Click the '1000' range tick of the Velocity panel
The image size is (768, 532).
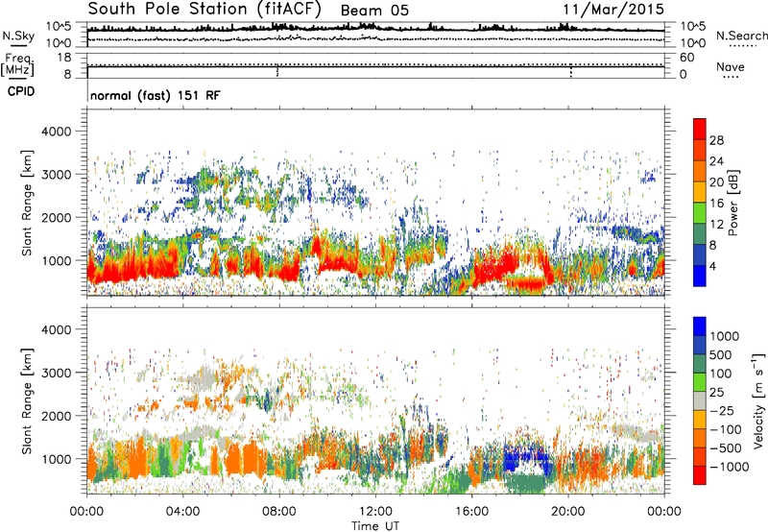56,459
